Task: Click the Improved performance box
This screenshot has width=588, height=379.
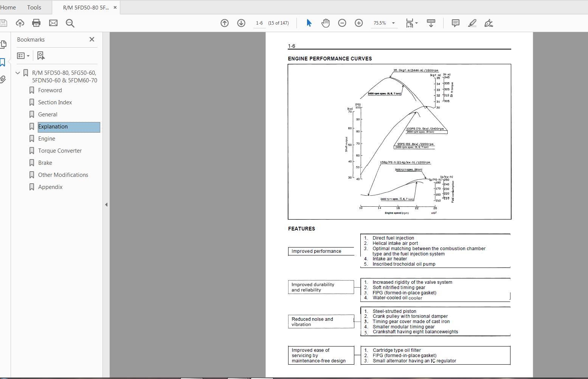Action: [x=321, y=251]
